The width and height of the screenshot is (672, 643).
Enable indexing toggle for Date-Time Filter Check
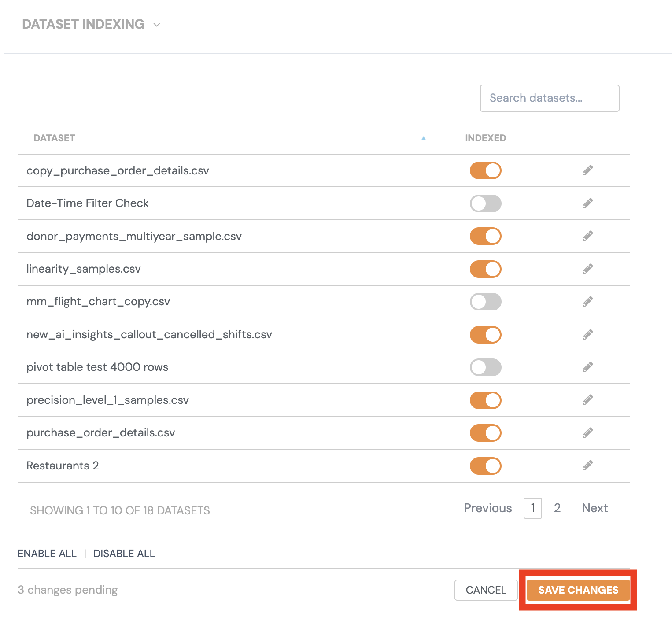click(485, 203)
